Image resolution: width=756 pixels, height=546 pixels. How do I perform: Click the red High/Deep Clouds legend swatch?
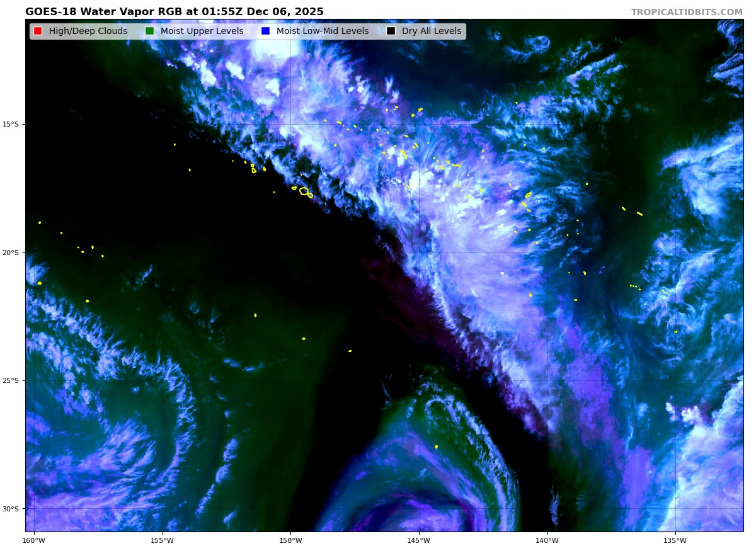pos(38,31)
